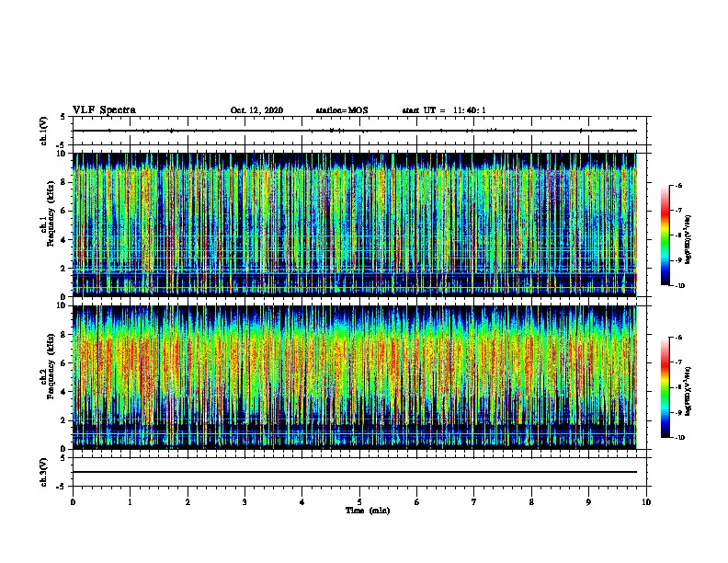Click the "VLF Spectra" plot title
The image size is (728, 563).
[x=104, y=110]
